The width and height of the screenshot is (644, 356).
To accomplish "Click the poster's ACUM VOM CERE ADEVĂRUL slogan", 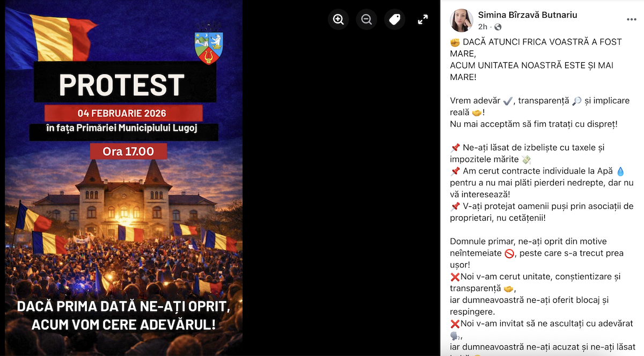I will pos(123,324).
